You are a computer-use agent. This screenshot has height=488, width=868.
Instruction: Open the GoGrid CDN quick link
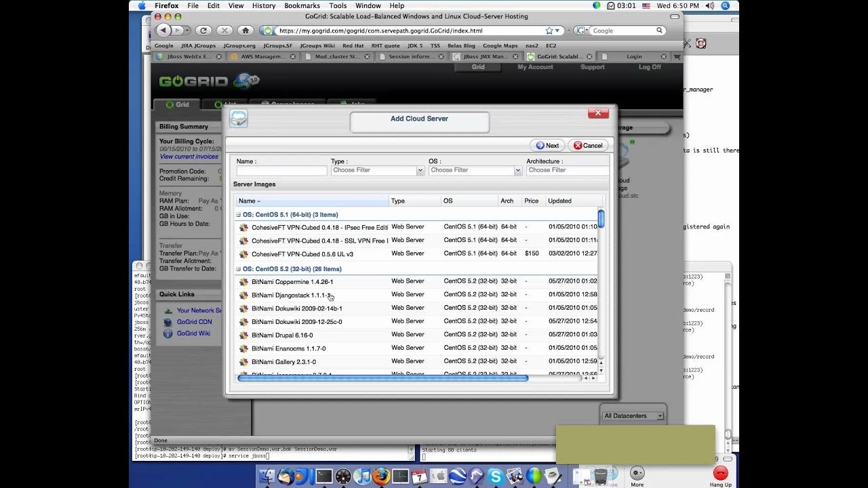tap(194, 322)
